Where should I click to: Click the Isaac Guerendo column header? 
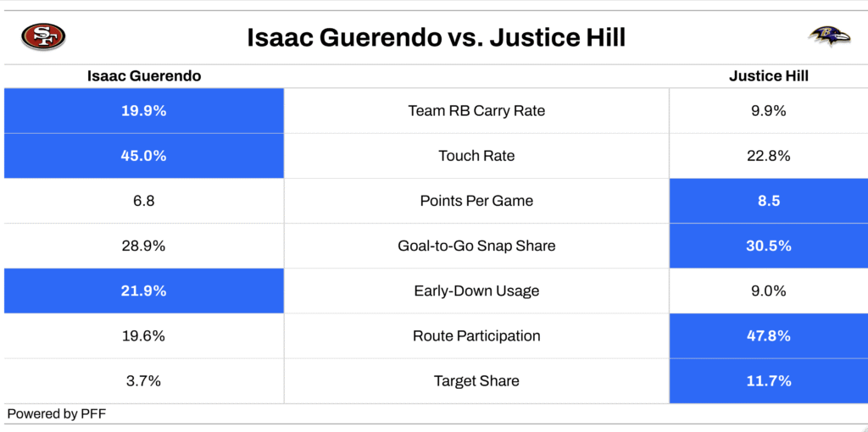(144, 76)
